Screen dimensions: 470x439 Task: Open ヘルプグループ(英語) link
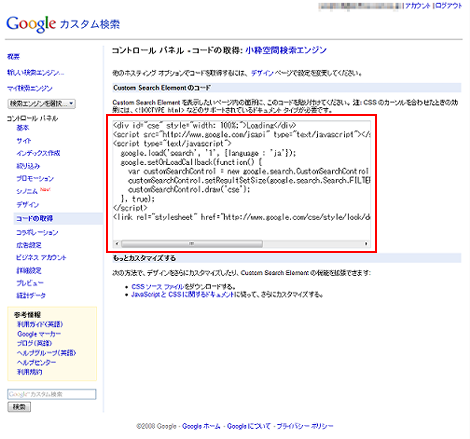click(x=47, y=353)
